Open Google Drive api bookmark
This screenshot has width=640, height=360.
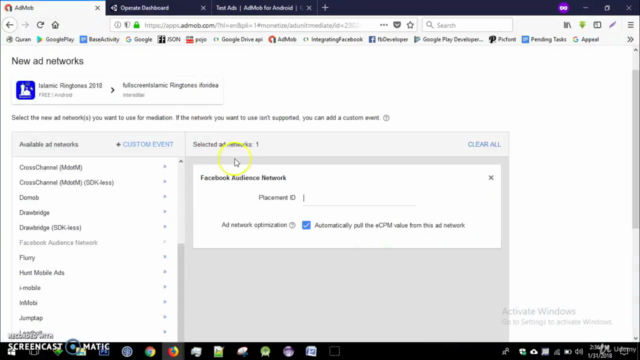(x=238, y=40)
